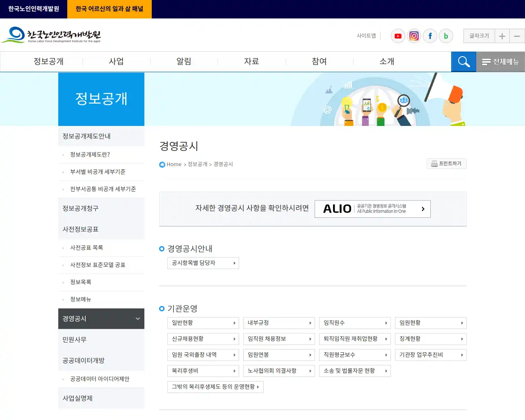Click the Home breadcrumb link
The image size is (525, 420).
point(174,164)
